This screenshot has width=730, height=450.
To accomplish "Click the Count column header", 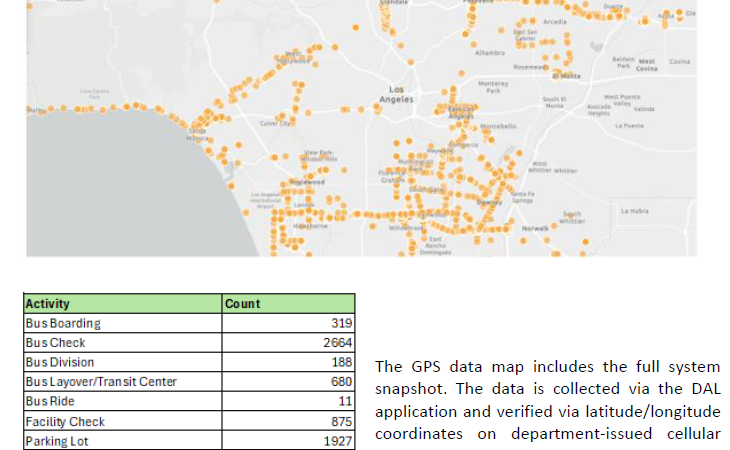I will 242,303.
